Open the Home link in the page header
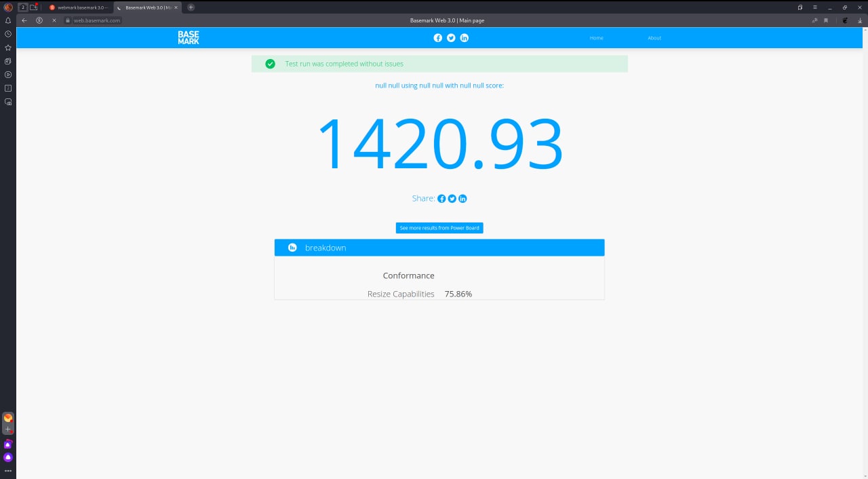This screenshot has height=479, width=868. [x=597, y=38]
